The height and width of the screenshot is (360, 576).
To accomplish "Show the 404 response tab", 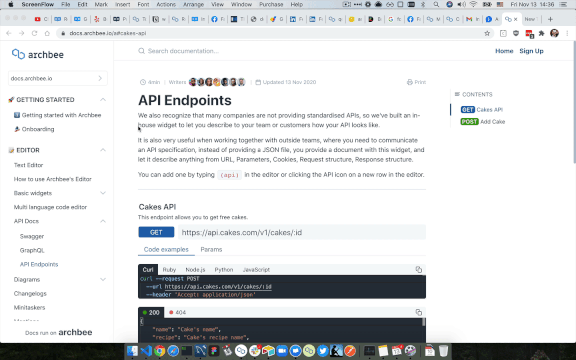I will 177,312.
